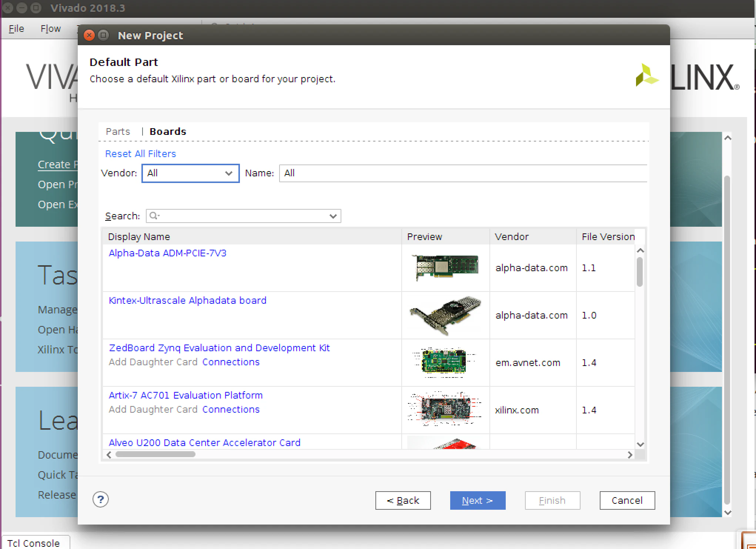Viewport: 756px width, 549px height.
Task: Click board list horizontal scrollbar thumb
Action: (x=155, y=455)
